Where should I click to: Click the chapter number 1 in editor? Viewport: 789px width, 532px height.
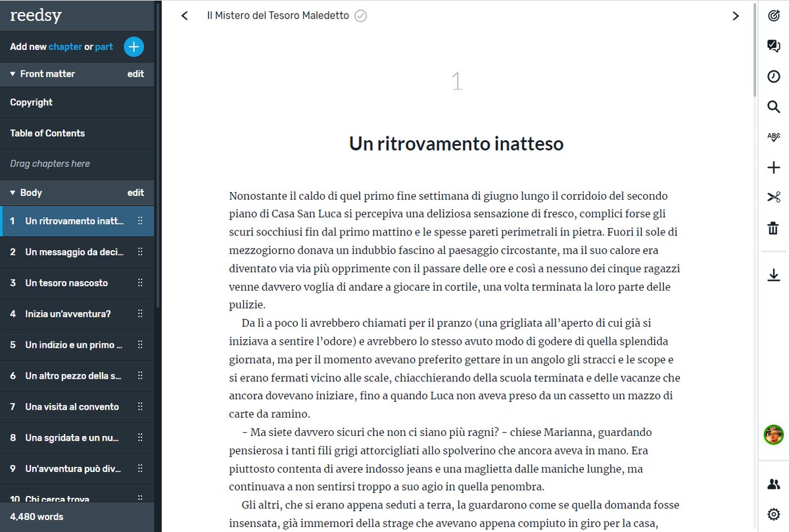coord(457,82)
